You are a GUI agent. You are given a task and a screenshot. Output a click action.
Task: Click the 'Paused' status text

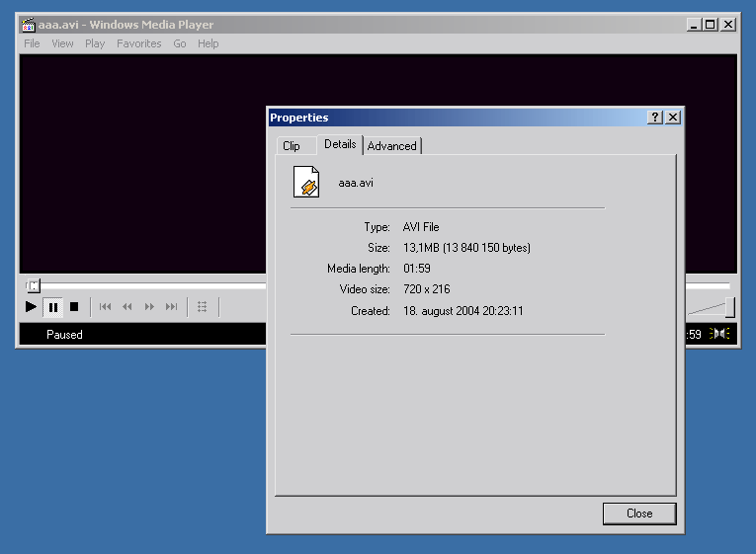(x=64, y=335)
